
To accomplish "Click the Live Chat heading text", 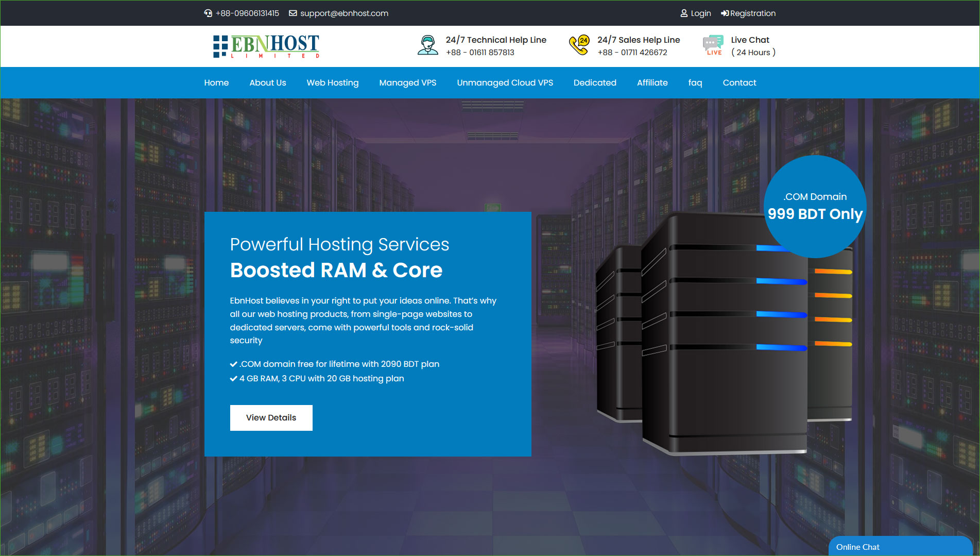I will (x=750, y=40).
